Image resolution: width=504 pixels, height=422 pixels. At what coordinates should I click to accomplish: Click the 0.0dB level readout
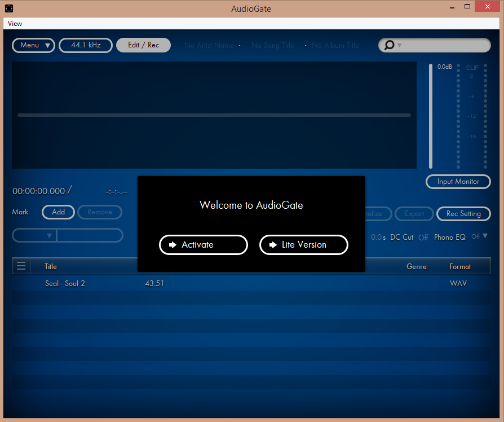tap(445, 67)
